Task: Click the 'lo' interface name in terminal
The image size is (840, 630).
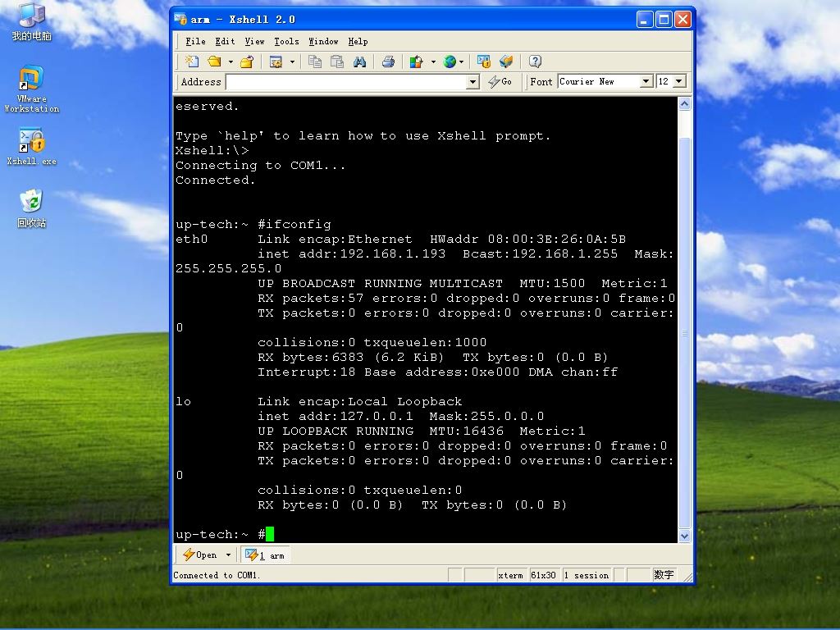Action: [183, 401]
